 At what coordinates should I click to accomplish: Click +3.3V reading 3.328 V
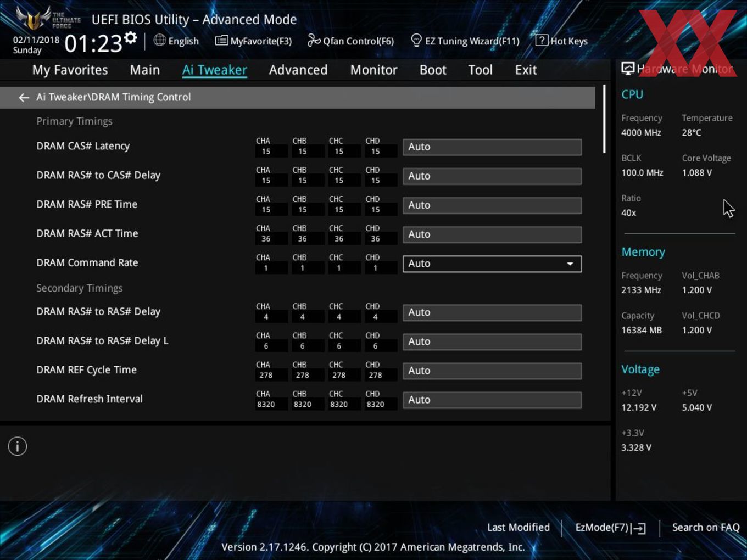click(x=636, y=447)
